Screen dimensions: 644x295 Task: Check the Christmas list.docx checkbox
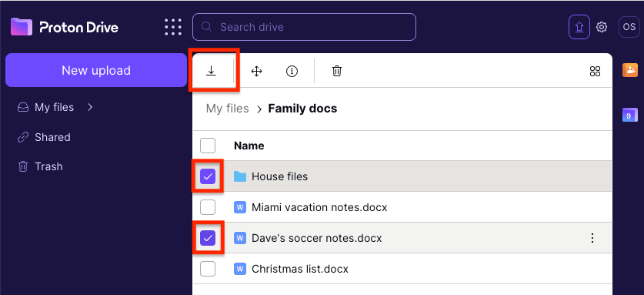point(208,269)
